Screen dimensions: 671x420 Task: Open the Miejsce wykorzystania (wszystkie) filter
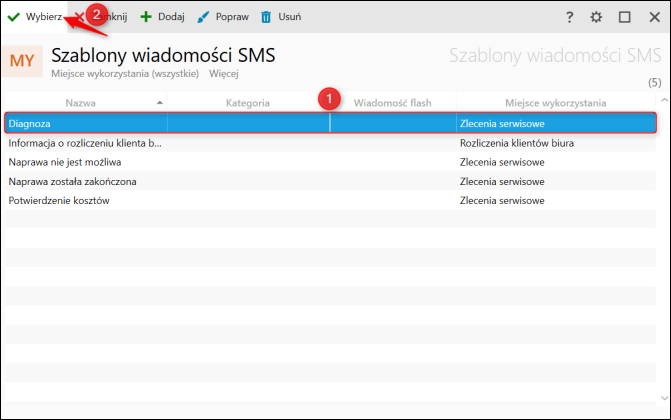(125, 74)
